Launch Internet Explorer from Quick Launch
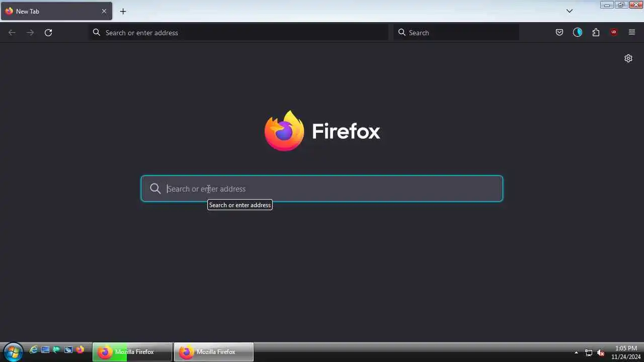The width and height of the screenshot is (644, 362). pyautogui.click(x=34, y=350)
